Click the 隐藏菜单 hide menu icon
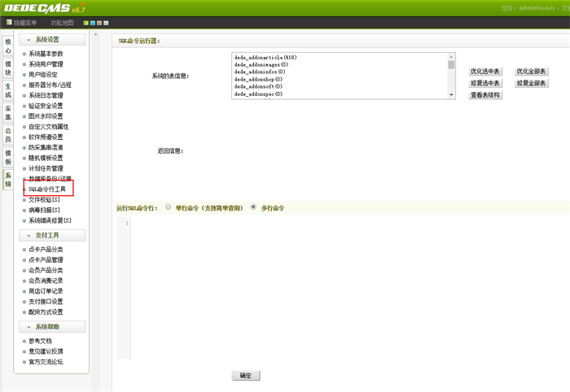The width and height of the screenshot is (570, 392). 8,23
